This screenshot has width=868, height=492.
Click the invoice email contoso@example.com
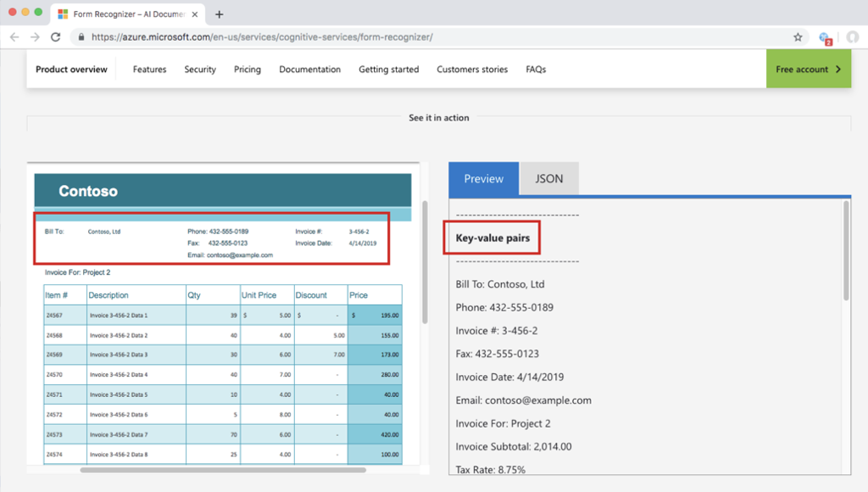point(240,255)
